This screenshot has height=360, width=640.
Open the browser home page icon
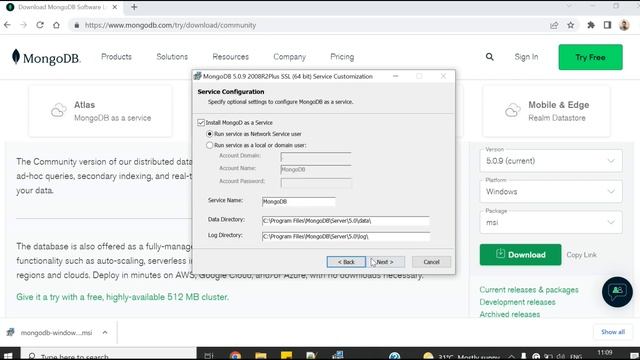pyautogui.click(x=56, y=25)
